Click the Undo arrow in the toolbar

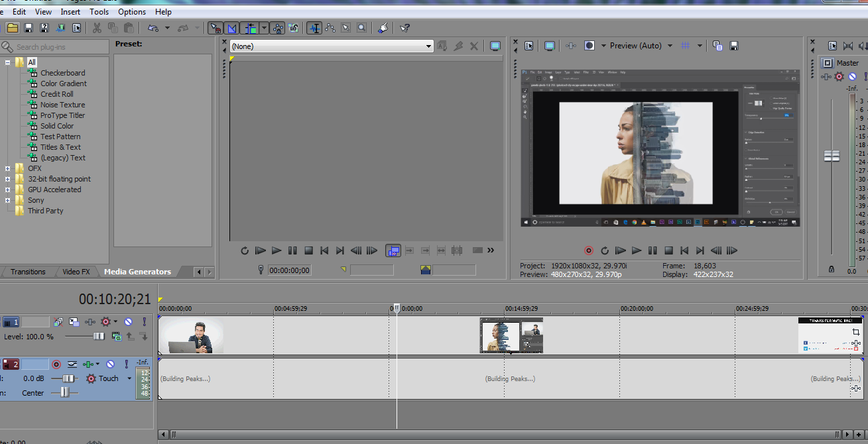click(153, 28)
